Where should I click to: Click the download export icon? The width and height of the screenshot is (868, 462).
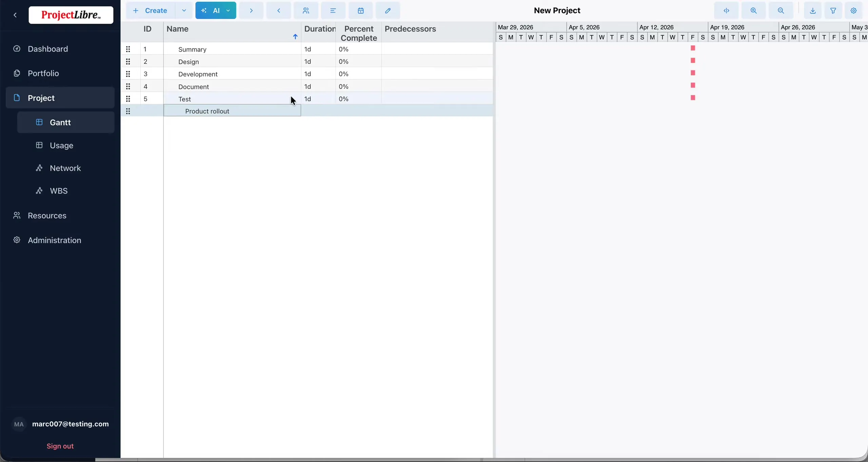pyautogui.click(x=813, y=11)
